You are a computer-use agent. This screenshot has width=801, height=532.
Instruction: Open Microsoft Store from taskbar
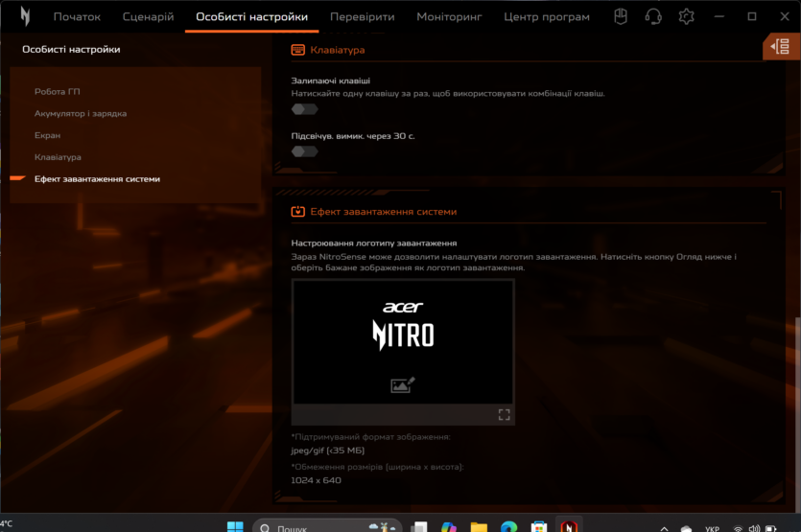pos(539,526)
